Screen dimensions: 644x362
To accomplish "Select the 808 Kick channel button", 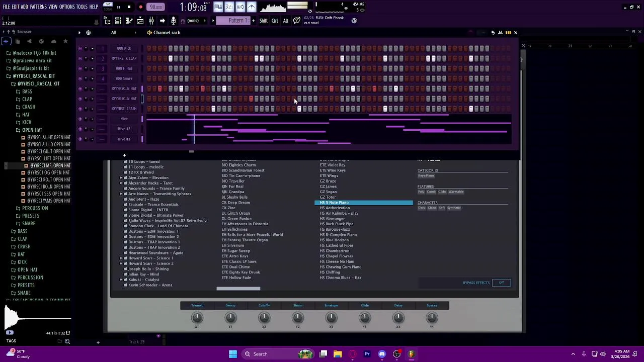I will (x=124, y=48).
